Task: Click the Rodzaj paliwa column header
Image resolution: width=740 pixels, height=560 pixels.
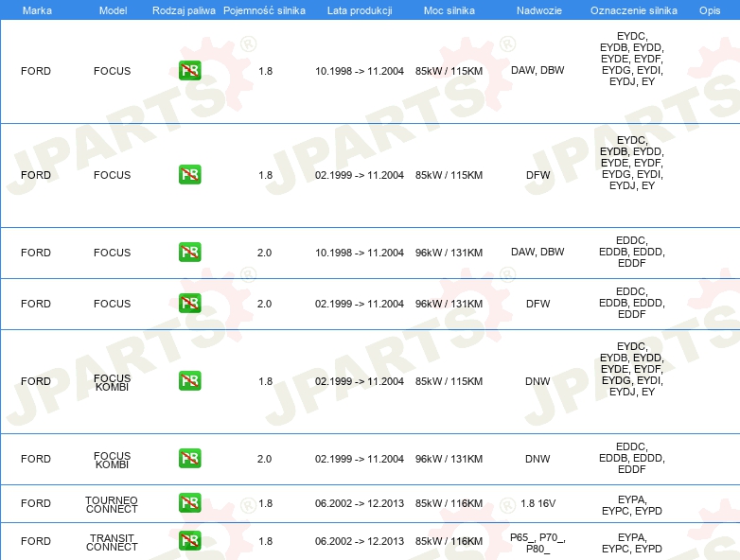Action: point(184,10)
